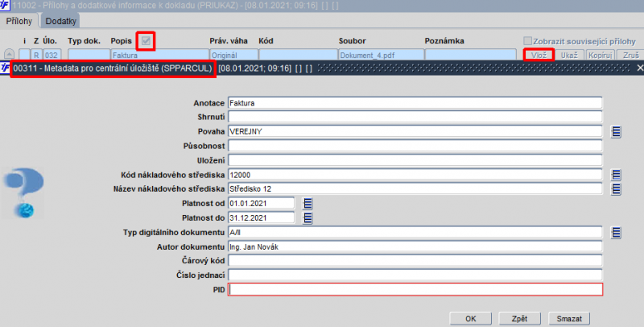
Task: Click app icon in window 11002 title
Action: (x=5, y=6)
